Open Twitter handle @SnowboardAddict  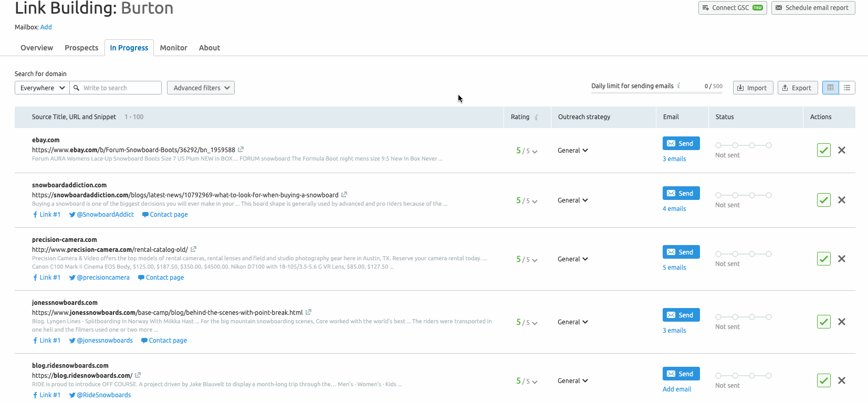click(x=101, y=215)
